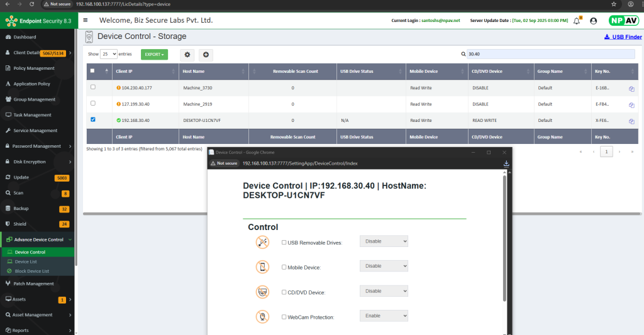
Task: Click the hamburger menu icon
Action: pos(86,20)
